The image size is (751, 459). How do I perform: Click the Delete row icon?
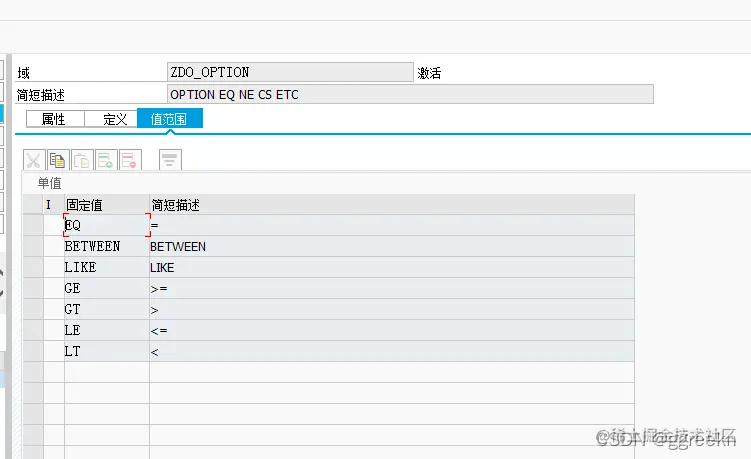(130, 160)
